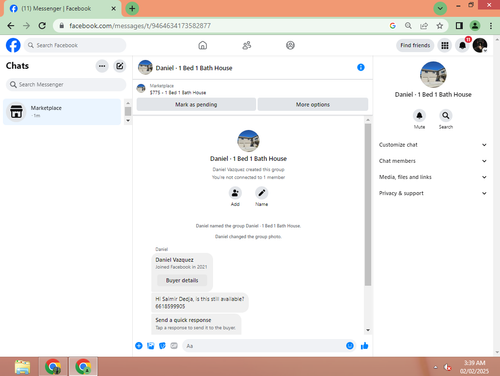This screenshot has height=376, width=500.
Task: Open emoji picker in message box
Action: click(350, 346)
